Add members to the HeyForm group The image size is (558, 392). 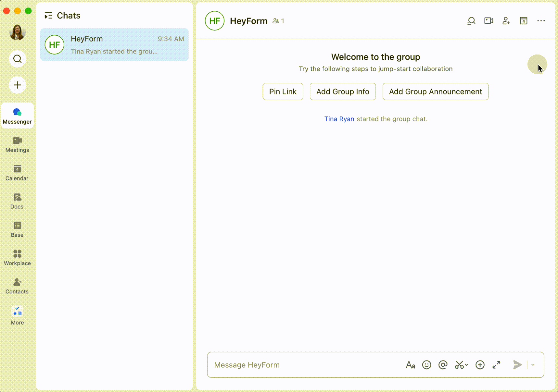[506, 21]
